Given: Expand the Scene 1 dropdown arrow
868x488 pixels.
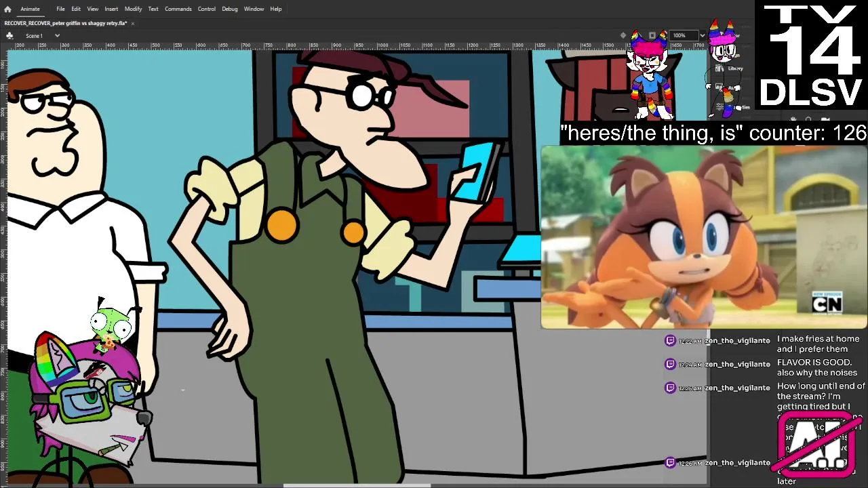Looking at the screenshot, I should pos(57,35).
